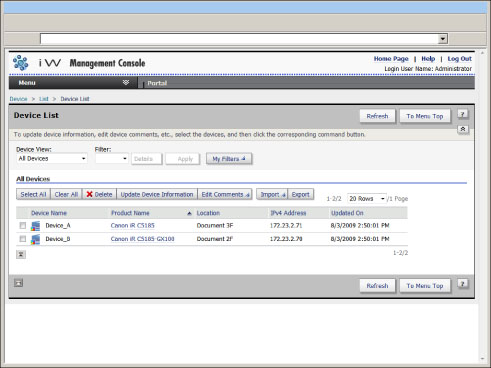The image size is (491, 368).
Task: Click the scroll-to-top icon below the table
Action: (x=21, y=254)
